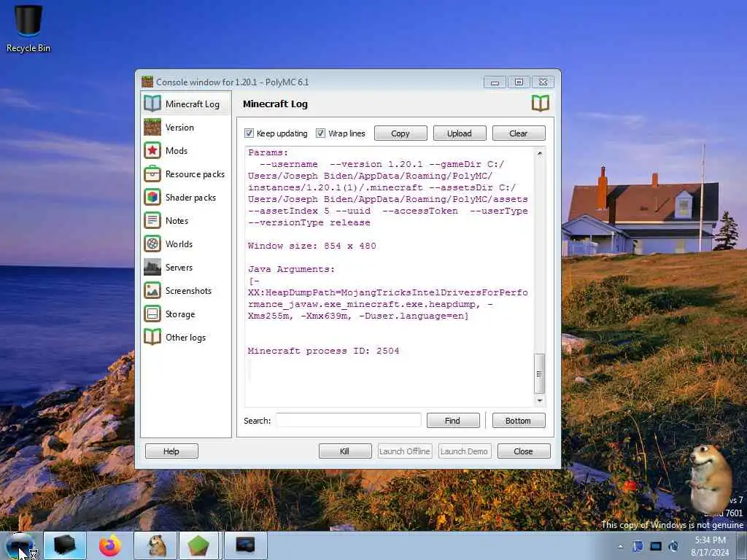
Task: Click the taskbar clock showing 5:34 PM
Action: coord(711,545)
